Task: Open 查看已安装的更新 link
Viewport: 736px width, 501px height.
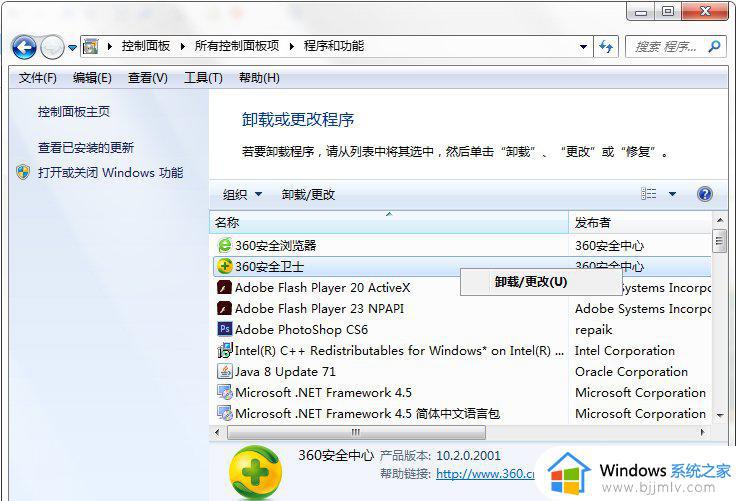Action: 86,147
